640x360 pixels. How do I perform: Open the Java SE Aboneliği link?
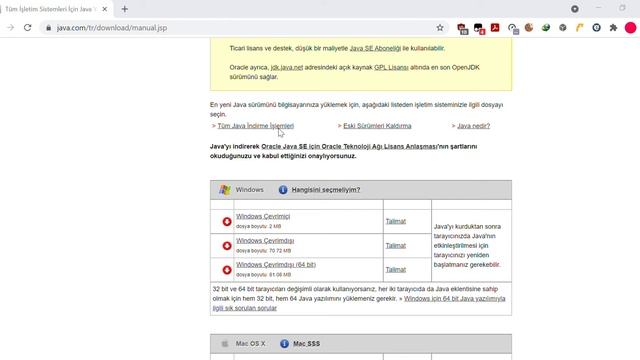pos(375,48)
